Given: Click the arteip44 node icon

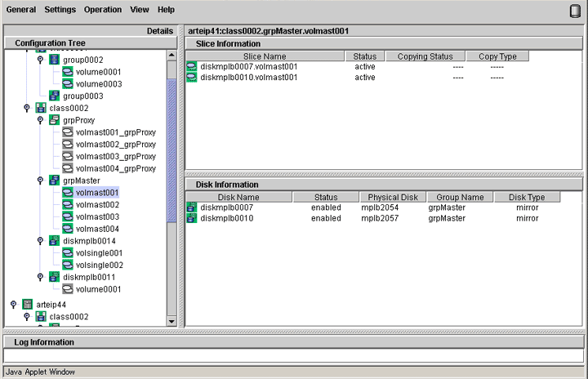Looking at the screenshot, I should [x=28, y=305].
